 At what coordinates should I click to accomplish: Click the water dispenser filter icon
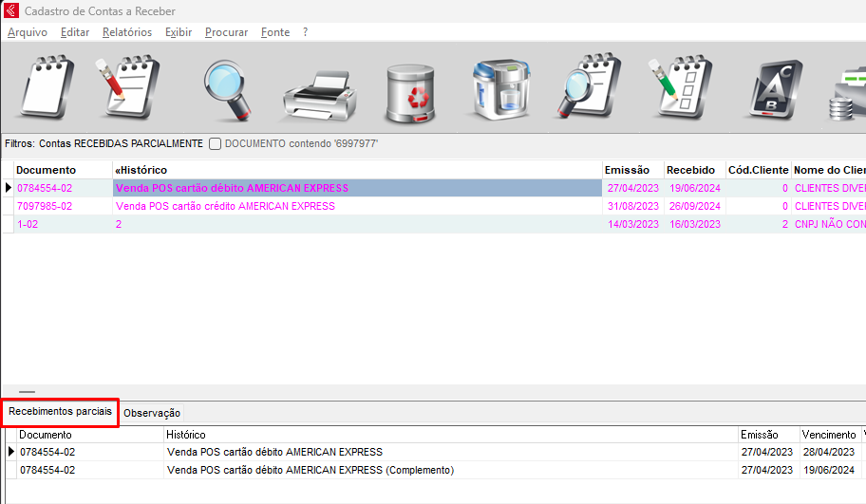coord(500,90)
